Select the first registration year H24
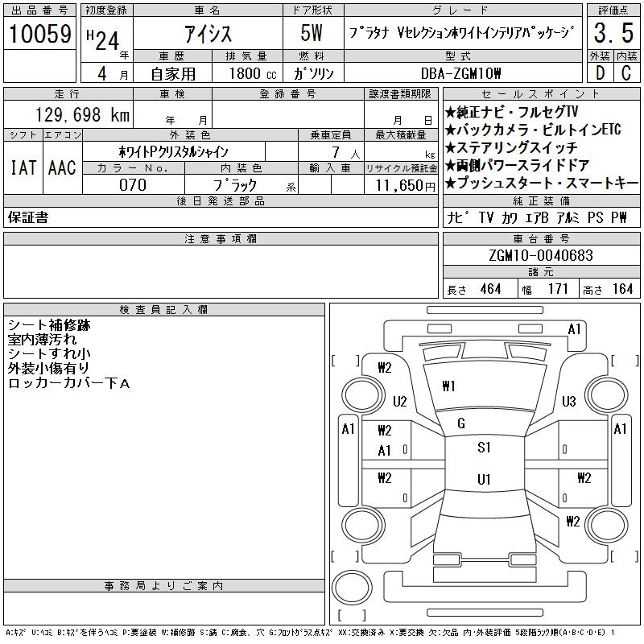Screen dimensions: 644x644 [103, 39]
